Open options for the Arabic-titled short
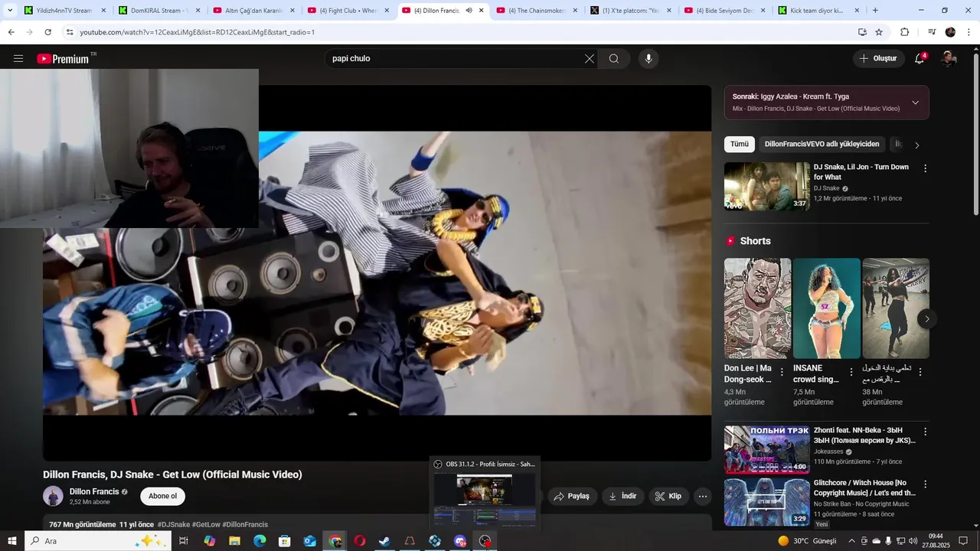Screen dimensions: 980x551 pos(920,372)
